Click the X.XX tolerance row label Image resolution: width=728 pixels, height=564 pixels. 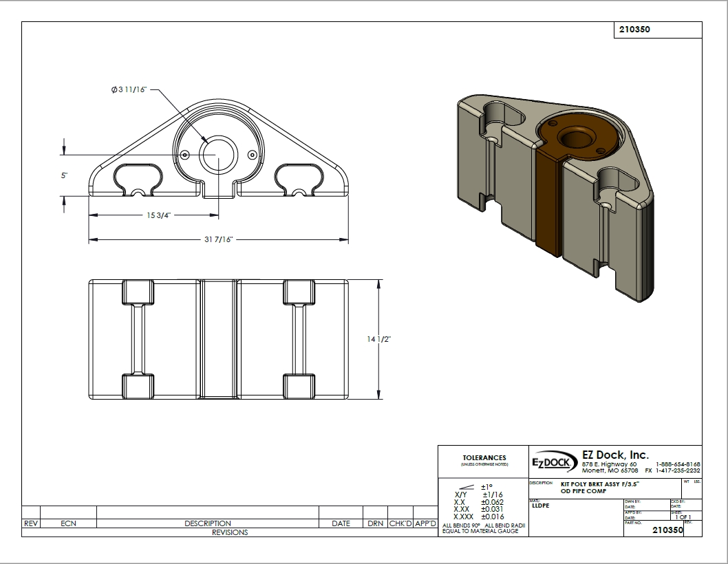[x=462, y=509]
